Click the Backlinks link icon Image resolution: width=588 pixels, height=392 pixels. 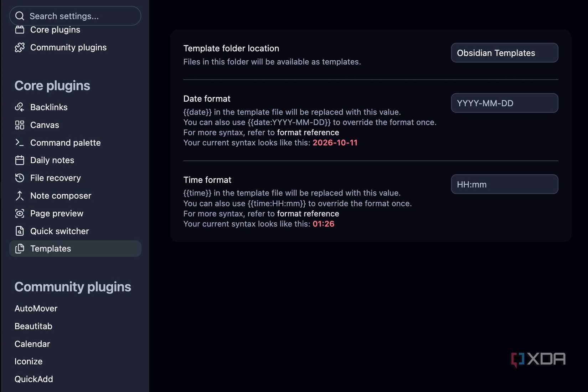(20, 107)
